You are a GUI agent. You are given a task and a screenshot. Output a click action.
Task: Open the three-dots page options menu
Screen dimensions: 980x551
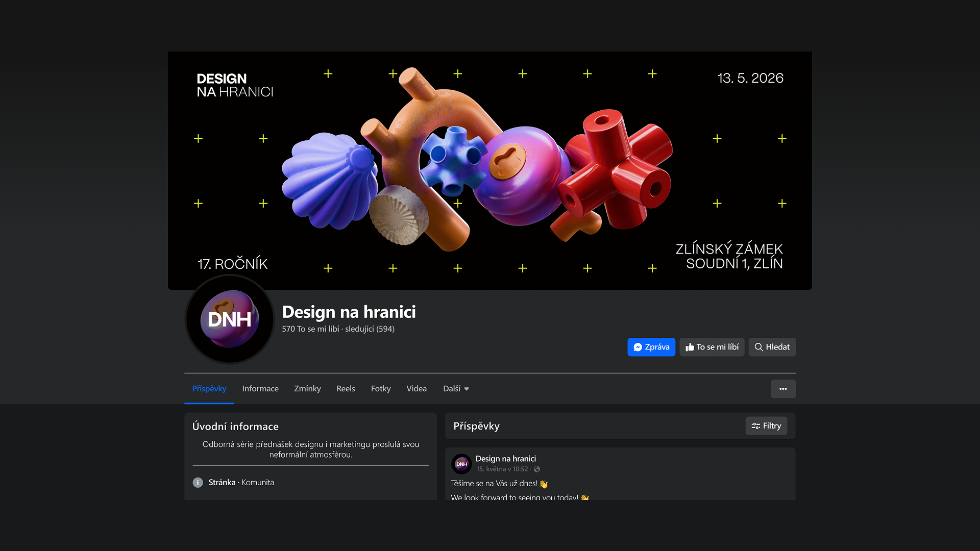click(x=783, y=389)
